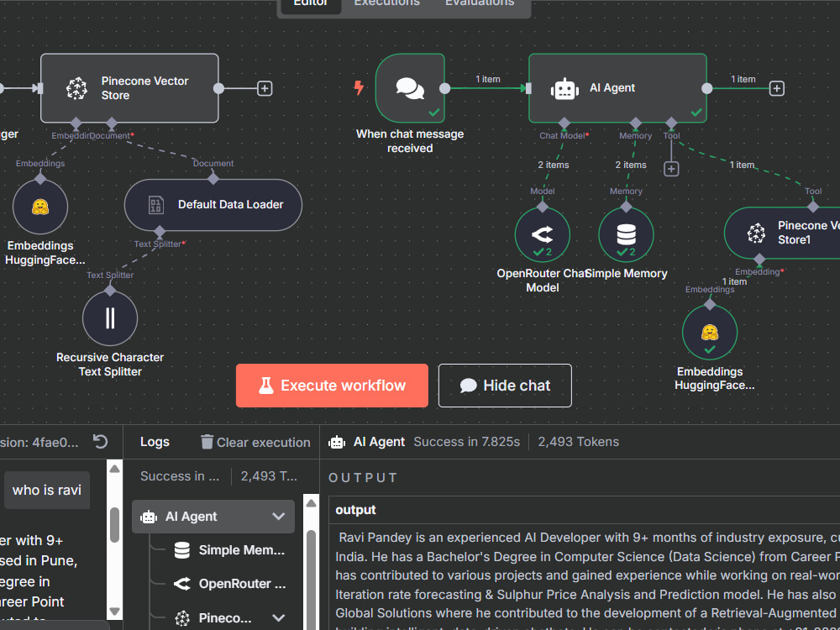The image size is (840, 630).
Task: Switch to the Executions tab
Action: click(386, 3)
